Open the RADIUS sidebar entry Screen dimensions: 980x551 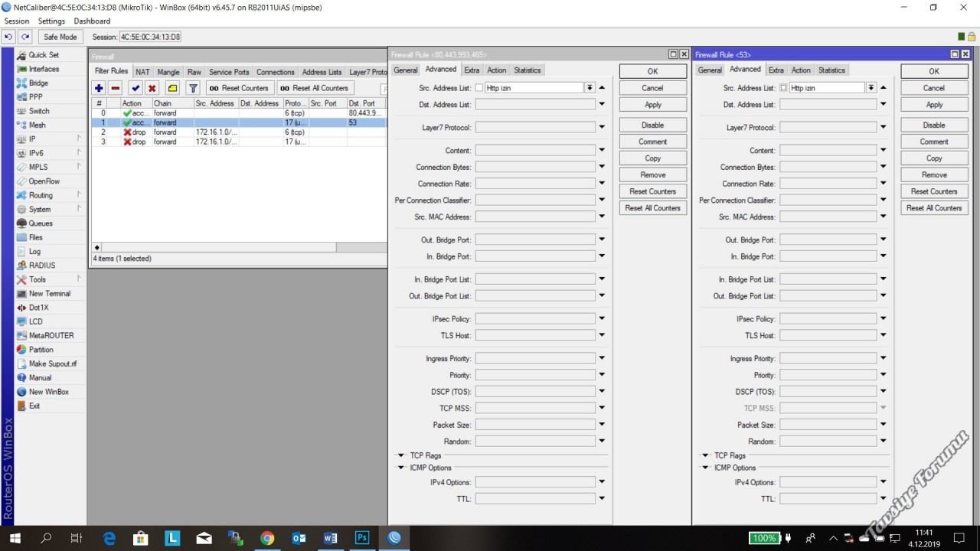coord(42,266)
